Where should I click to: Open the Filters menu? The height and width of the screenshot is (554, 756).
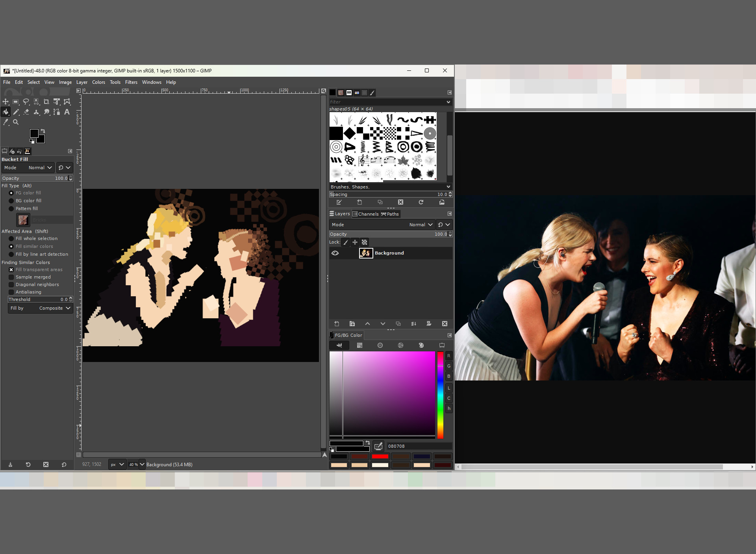(131, 82)
